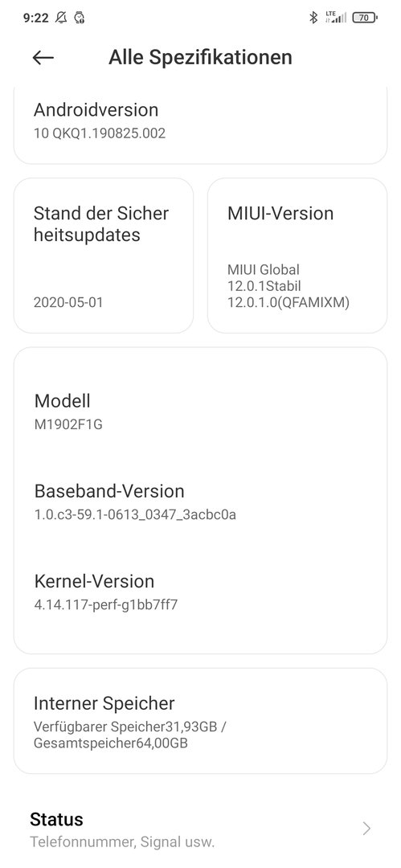401x868 pixels.
Task: Tap the LTE signal strength icon
Action: pyautogui.click(x=336, y=17)
